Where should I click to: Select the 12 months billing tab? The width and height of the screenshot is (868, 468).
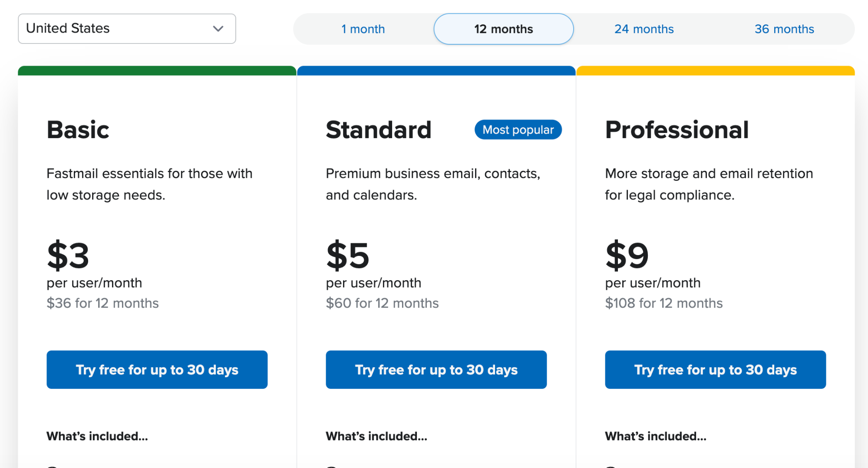[x=503, y=29]
